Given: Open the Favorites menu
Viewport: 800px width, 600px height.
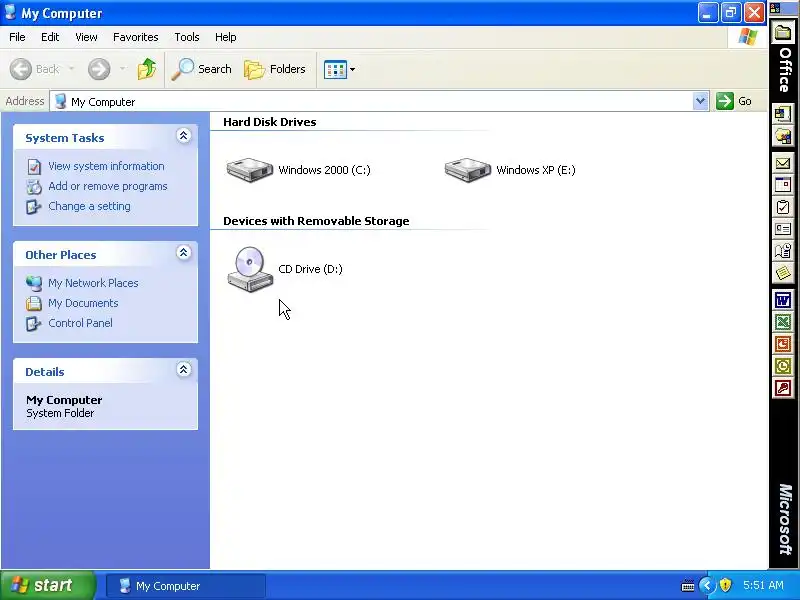Looking at the screenshot, I should tap(136, 37).
